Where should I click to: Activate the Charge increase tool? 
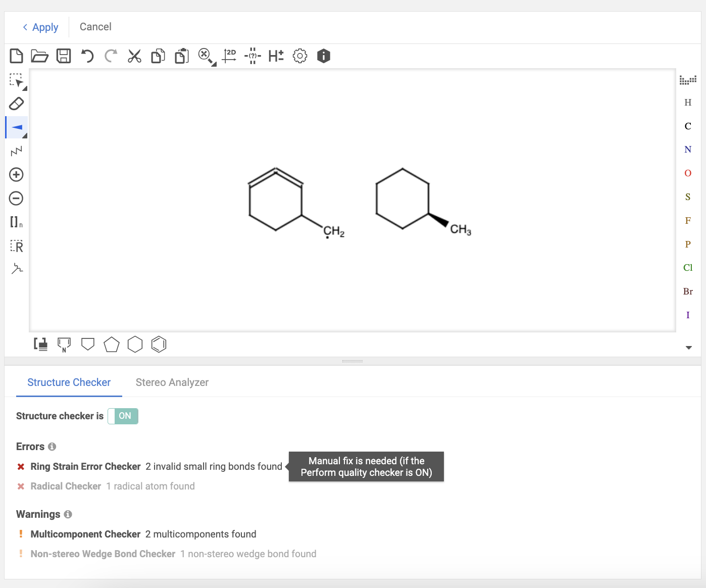[x=16, y=174]
